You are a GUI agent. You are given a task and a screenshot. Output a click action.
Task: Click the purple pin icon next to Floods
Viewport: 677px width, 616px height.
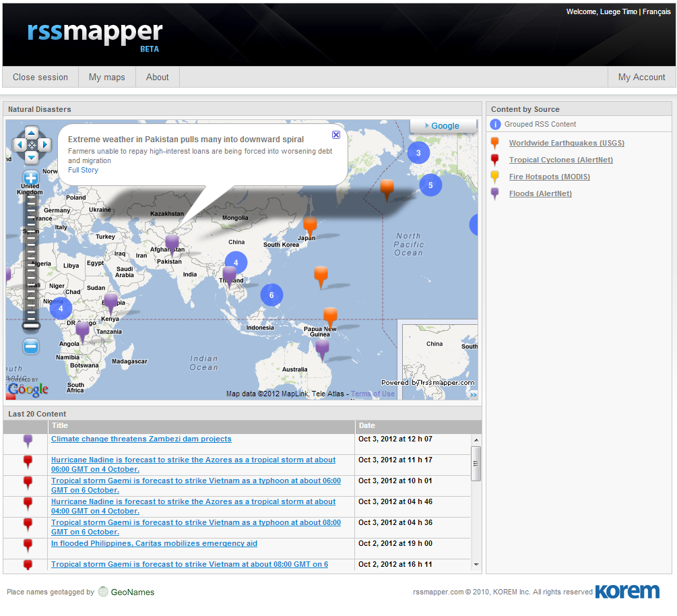495,193
